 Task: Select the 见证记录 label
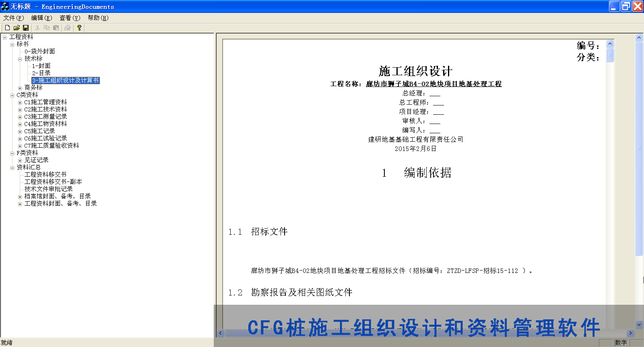click(x=36, y=160)
